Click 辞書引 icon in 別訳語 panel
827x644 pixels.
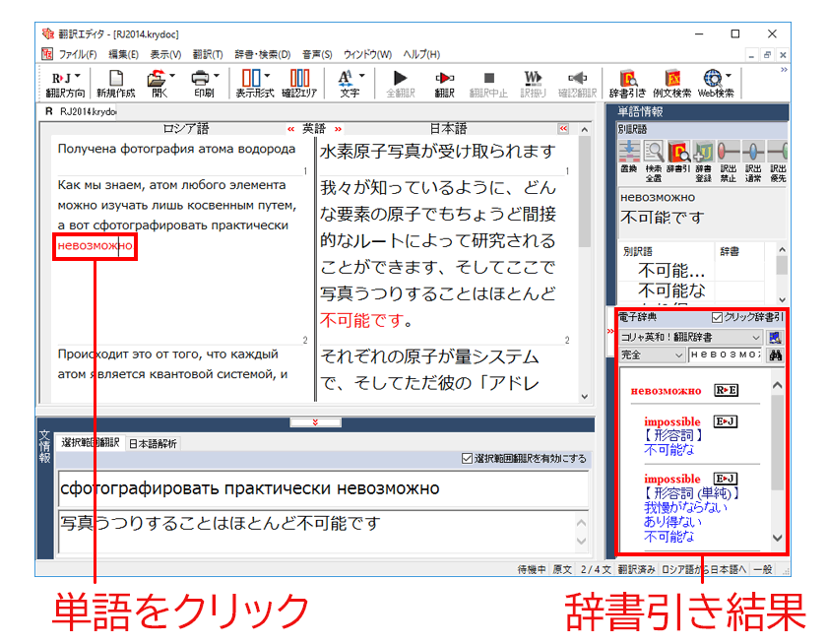point(678,152)
